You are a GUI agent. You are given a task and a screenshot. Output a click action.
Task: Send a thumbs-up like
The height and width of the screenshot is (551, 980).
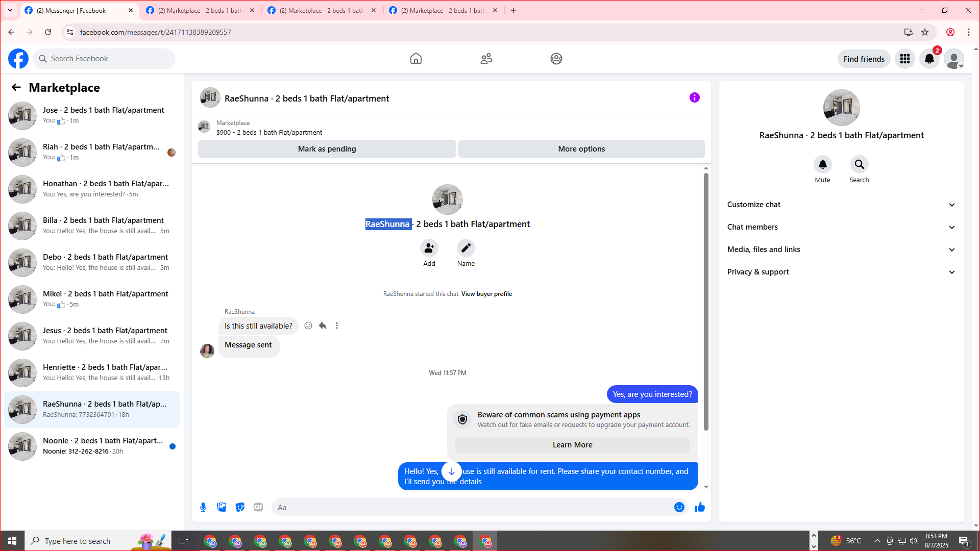pyautogui.click(x=700, y=507)
